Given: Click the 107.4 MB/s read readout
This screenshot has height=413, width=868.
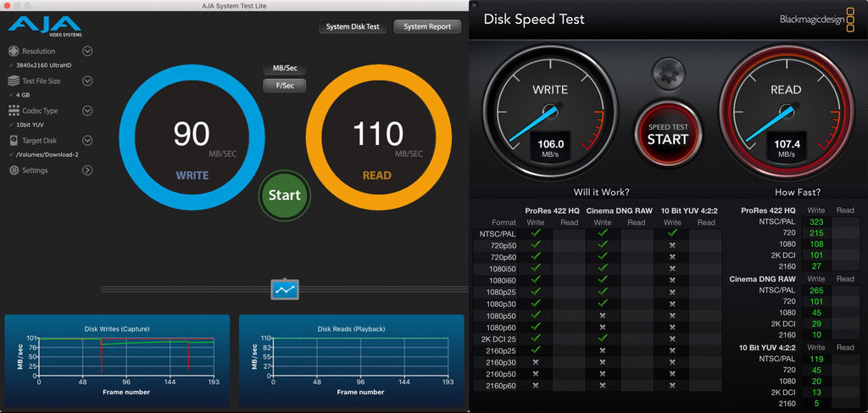Looking at the screenshot, I should click(x=787, y=148).
